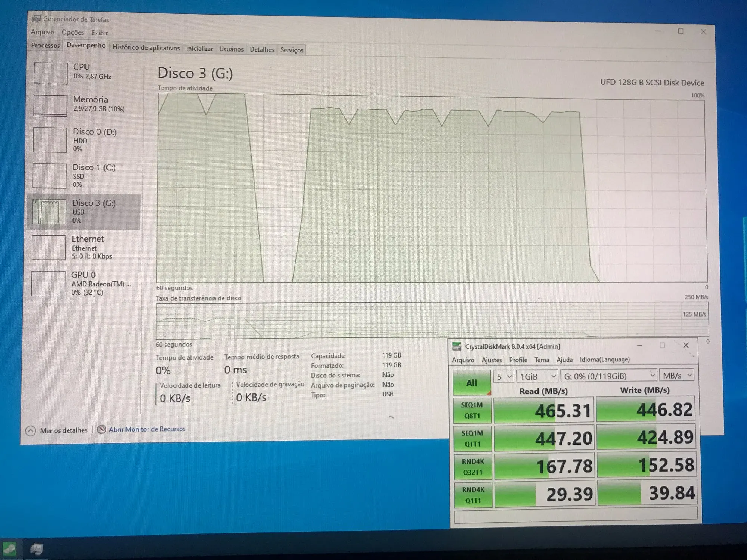Click taskbar first pinned app icon
Viewport: 747px width, 560px height.
[9, 549]
